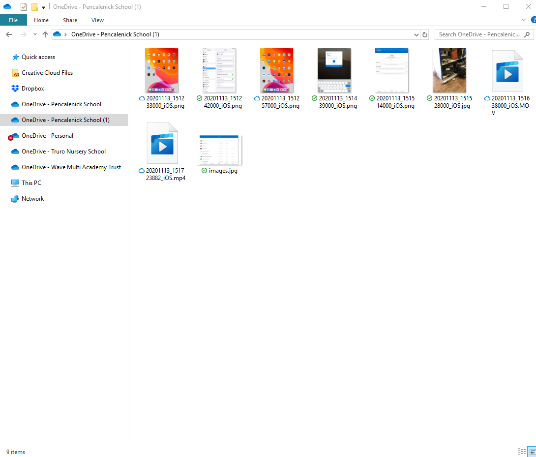This screenshot has width=536, height=457.
Task: Minimize the File Explorer window
Action: (x=483, y=6)
